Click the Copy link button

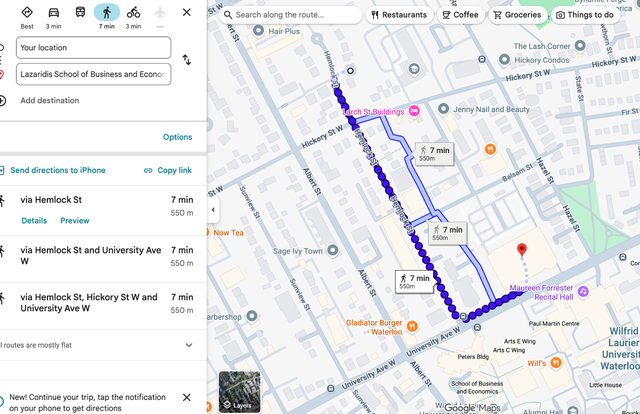[168, 171]
